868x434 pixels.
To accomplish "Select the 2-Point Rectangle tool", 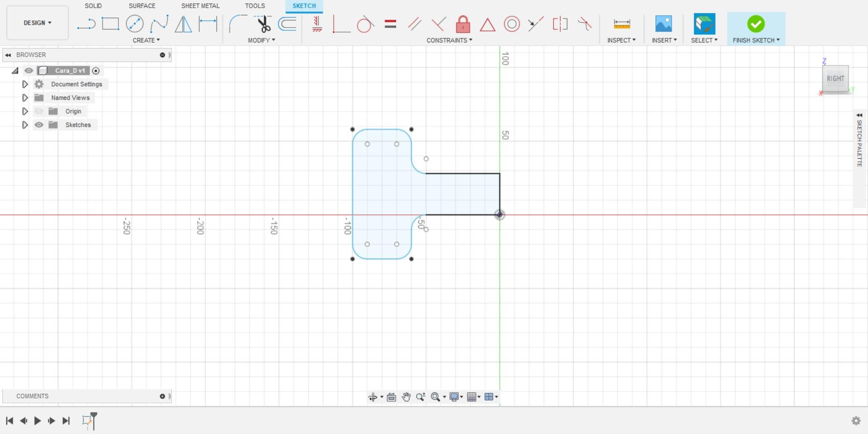I will click(110, 24).
